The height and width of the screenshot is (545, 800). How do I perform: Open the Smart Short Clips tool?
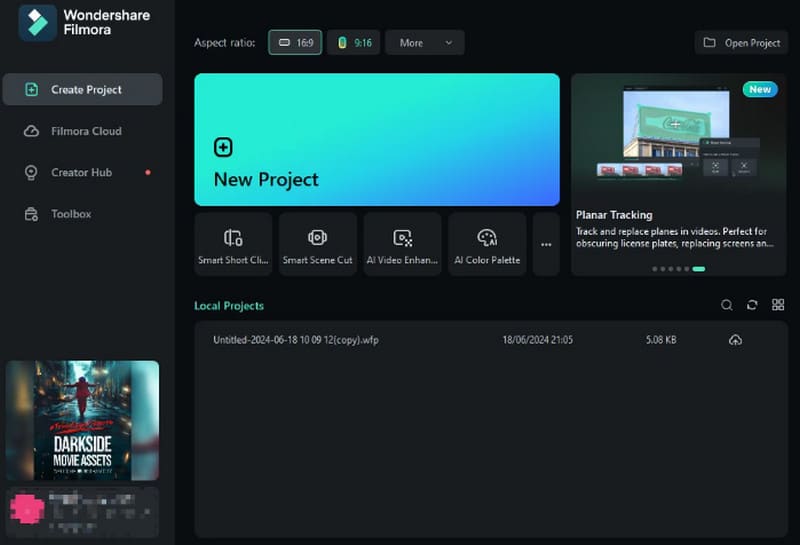[x=233, y=243]
